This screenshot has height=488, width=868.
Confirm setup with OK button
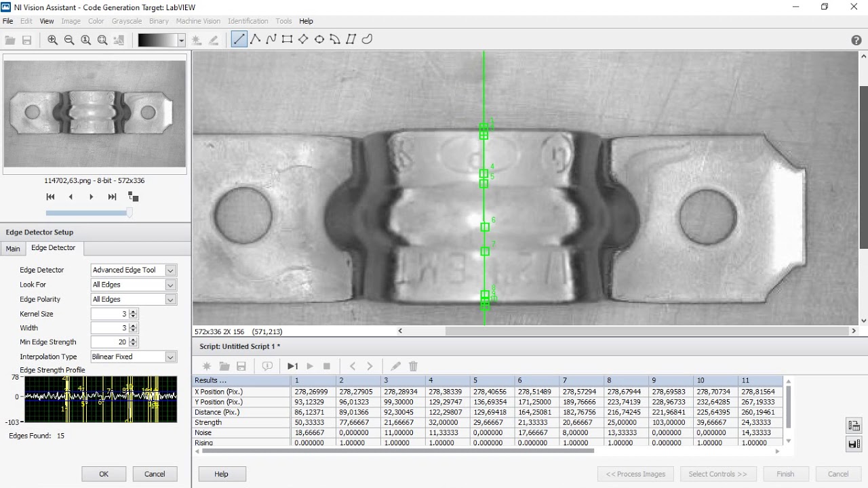pos(104,474)
